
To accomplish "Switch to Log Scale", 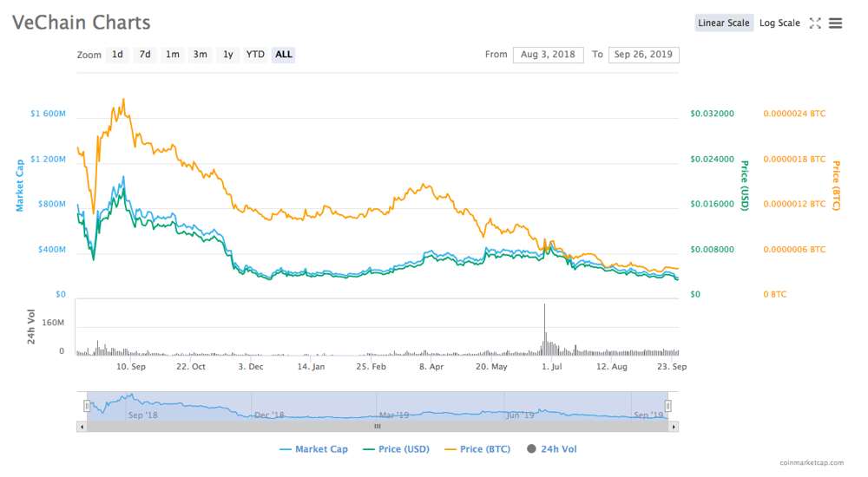I will (x=779, y=23).
